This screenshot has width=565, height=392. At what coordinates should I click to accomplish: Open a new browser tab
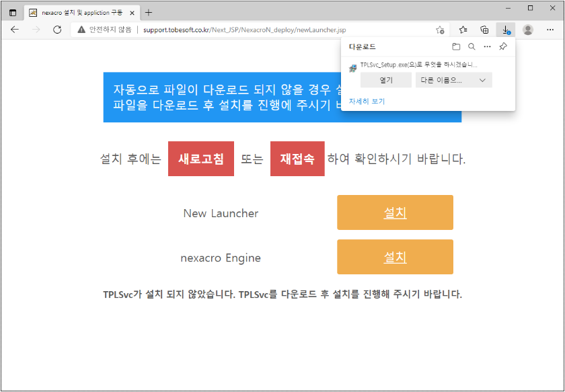click(146, 11)
